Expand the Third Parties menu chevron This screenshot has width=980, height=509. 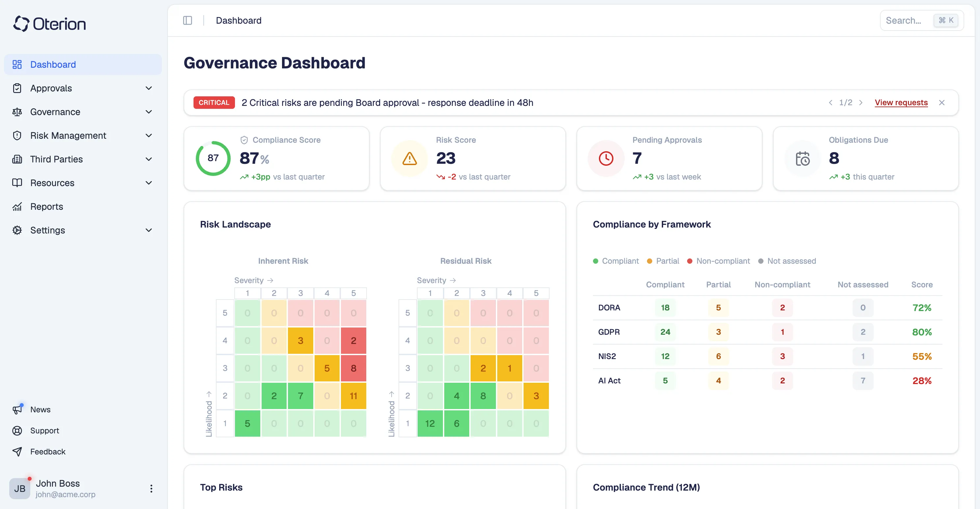point(149,159)
